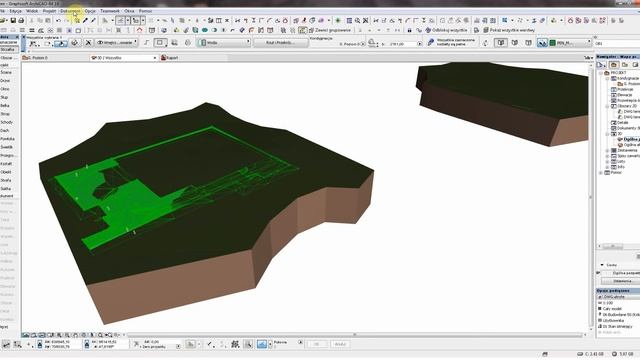Select the Powłoka tool in toolbox
Viewport: 640px width, 360px height.
7,139
